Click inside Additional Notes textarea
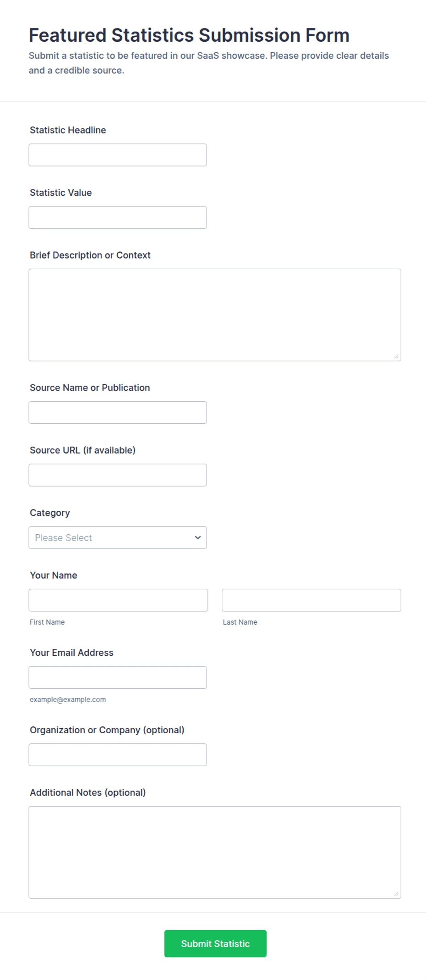Image resolution: width=426 pixels, height=980 pixels. point(215,853)
